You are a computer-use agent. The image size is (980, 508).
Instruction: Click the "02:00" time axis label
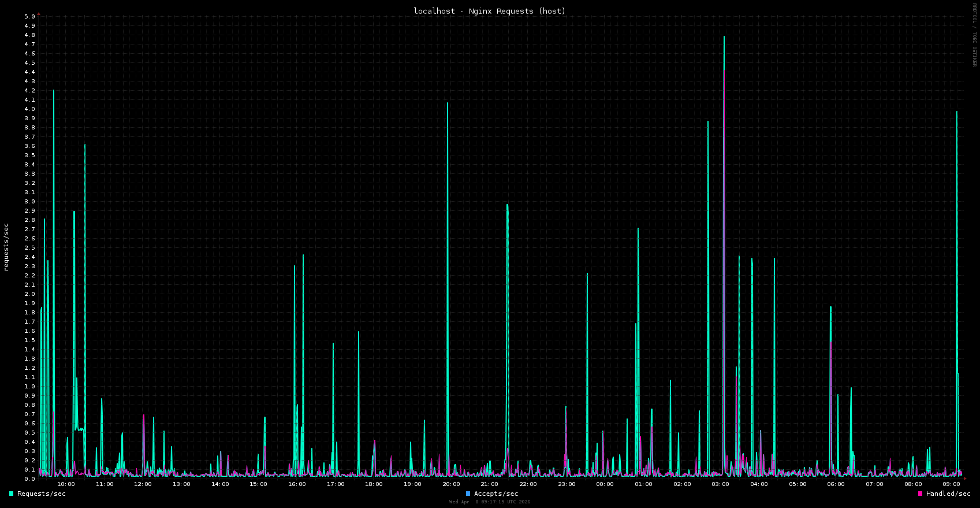(682, 484)
